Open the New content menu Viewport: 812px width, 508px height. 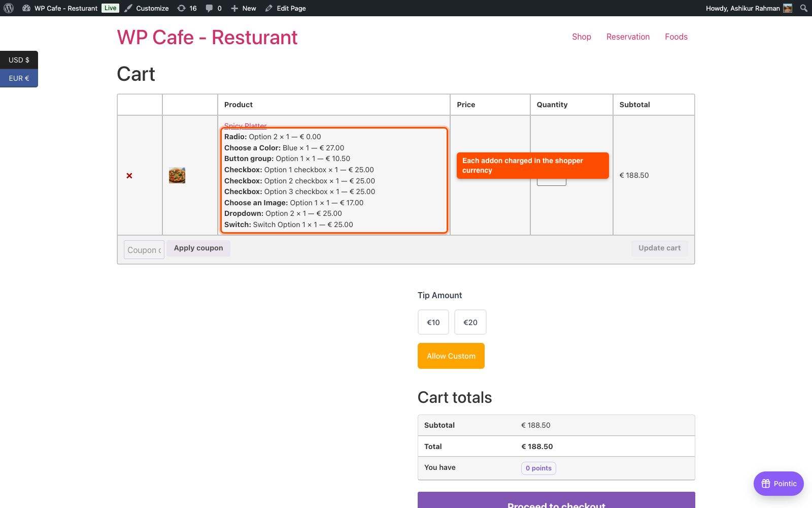point(244,8)
